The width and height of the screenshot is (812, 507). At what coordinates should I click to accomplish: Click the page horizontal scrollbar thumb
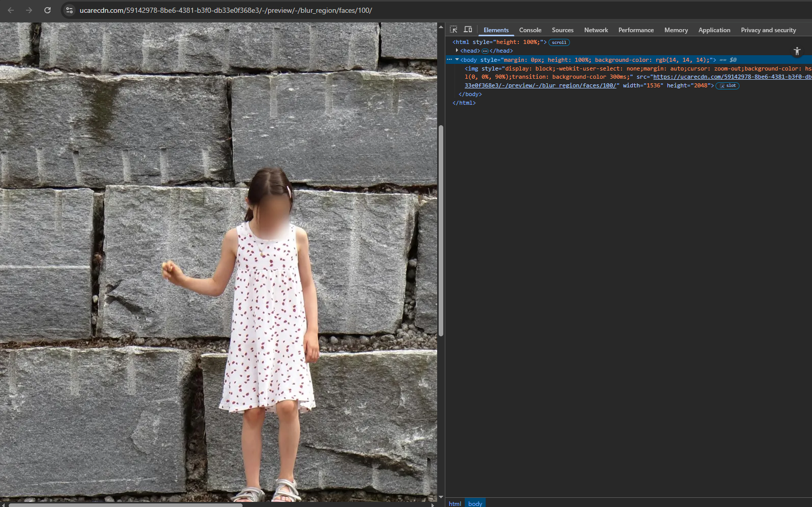tap(125, 505)
